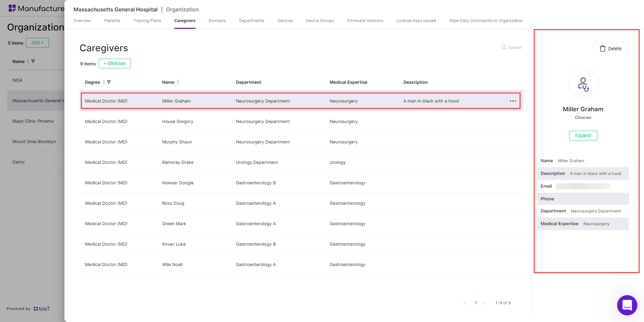Click the Add + organization button
Image resolution: width=644 pixels, height=322 pixels.
(x=38, y=43)
